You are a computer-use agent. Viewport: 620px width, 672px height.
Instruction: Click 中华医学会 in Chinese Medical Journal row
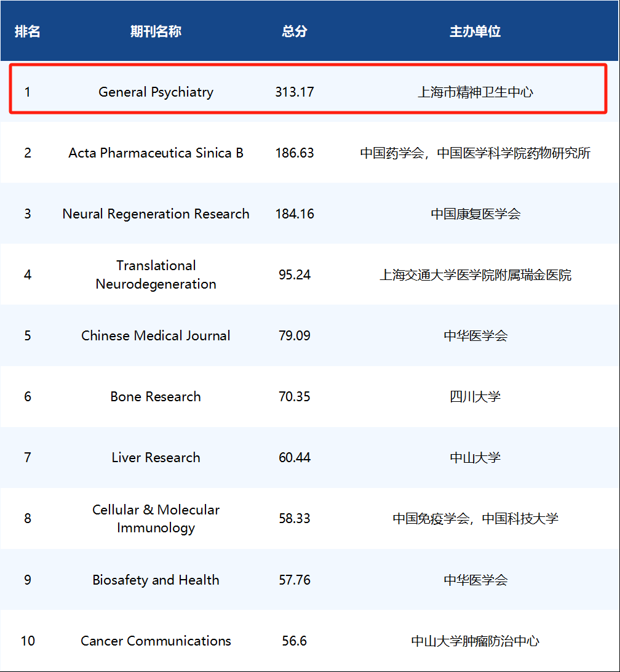(475, 335)
